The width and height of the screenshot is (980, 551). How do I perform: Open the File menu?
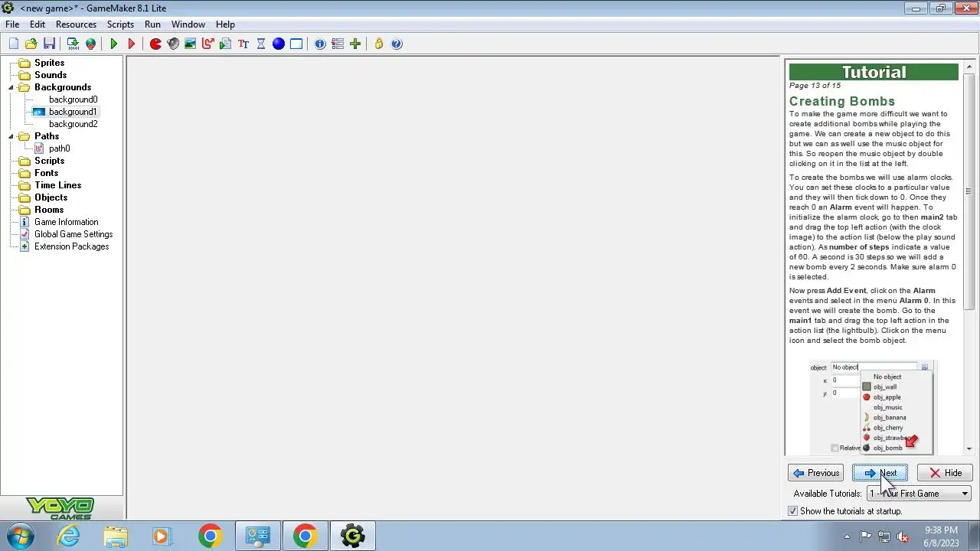[12, 24]
